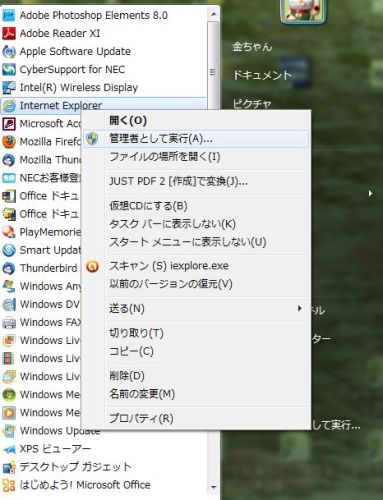Screen dimensions: 383x500
Task: Select 名前の変更(M)
Action: (196, 394)
